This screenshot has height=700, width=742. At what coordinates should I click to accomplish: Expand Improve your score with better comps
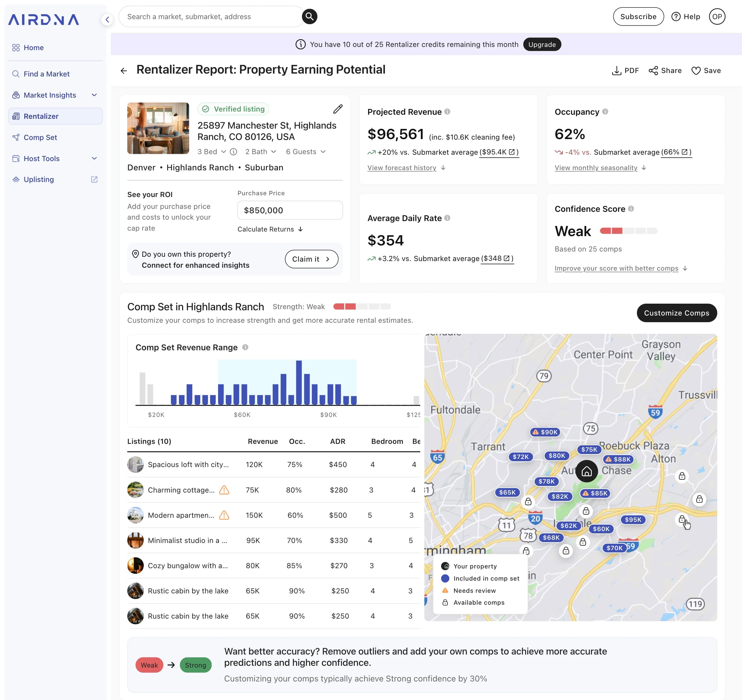[621, 268]
